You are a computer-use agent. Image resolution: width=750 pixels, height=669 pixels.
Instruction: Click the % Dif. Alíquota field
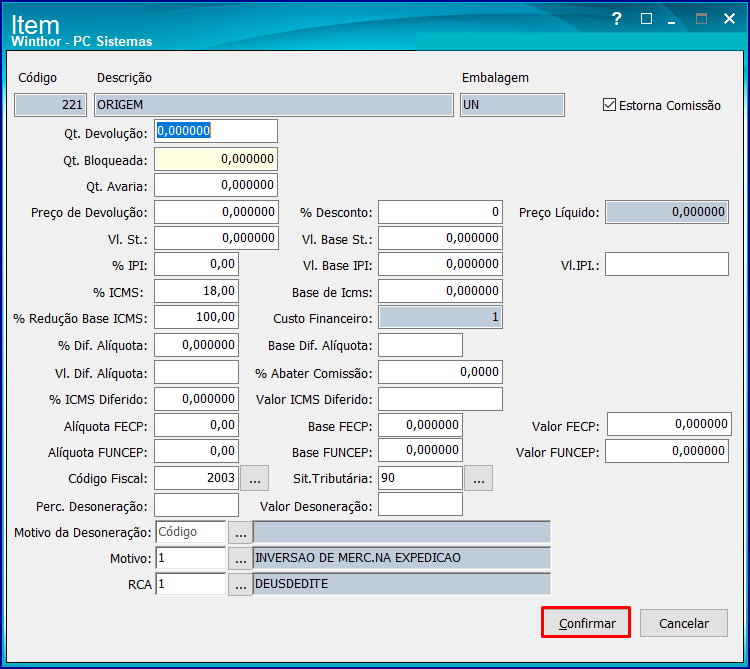click(x=196, y=345)
